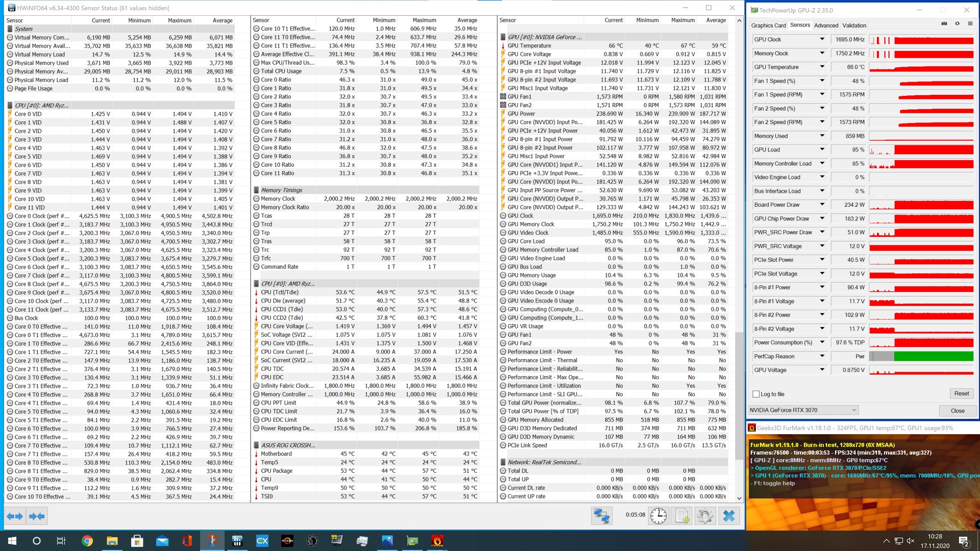Open GPU Load sensor dropdown
Viewport: 980px width, 551px height.
(x=822, y=149)
